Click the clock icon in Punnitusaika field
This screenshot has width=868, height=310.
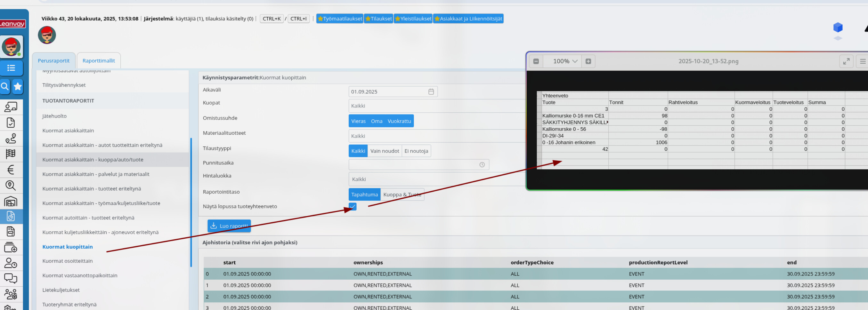point(482,164)
